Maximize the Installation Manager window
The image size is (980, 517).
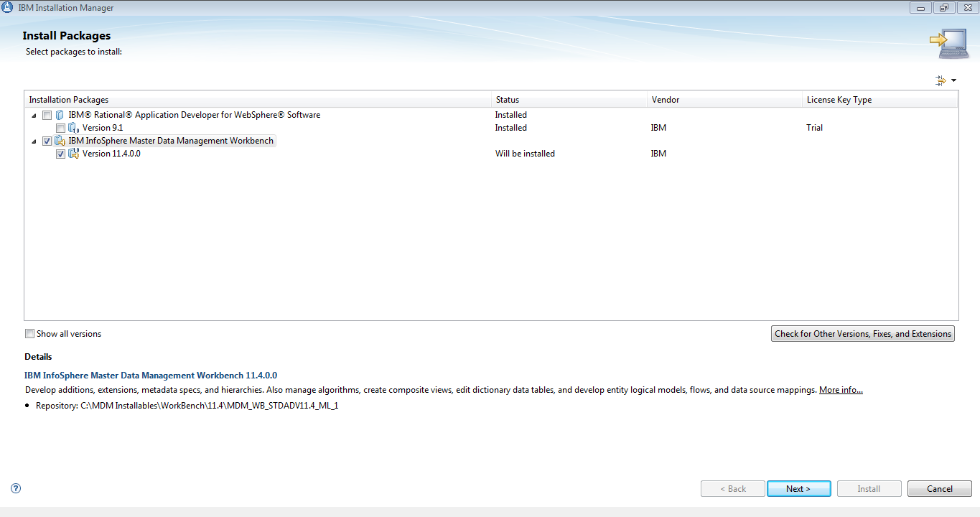click(943, 8)
